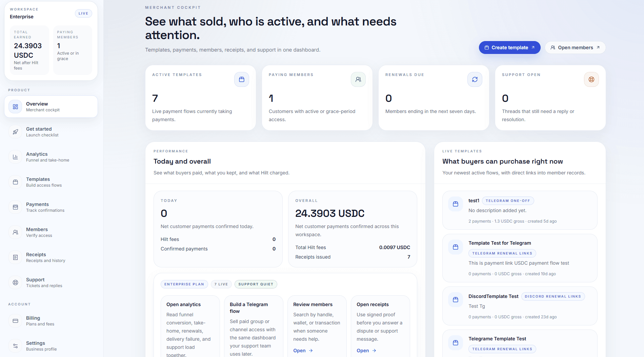Go to Get started launch checklist

click(51, 132)
